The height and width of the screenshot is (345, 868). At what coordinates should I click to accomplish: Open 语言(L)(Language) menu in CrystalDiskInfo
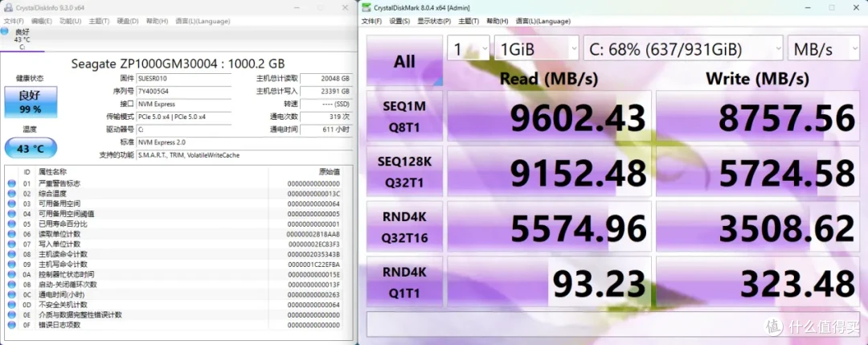(x=203, y=21)
